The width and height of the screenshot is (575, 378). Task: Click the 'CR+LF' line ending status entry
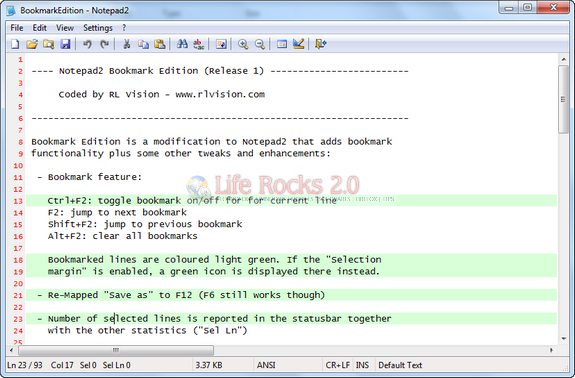coord(338,365)
